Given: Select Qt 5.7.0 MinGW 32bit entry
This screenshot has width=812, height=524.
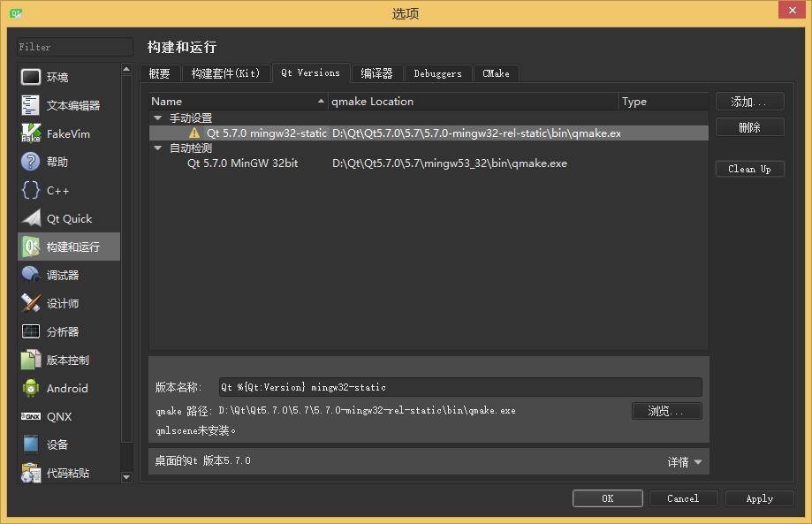Looking at the screenshot, I should [242, 163].
